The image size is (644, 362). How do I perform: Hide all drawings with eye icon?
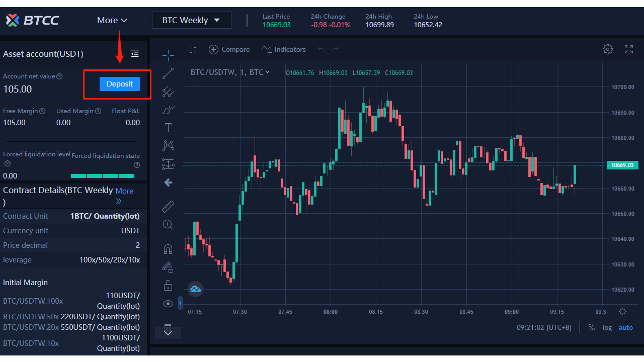(x=168, y=304)
